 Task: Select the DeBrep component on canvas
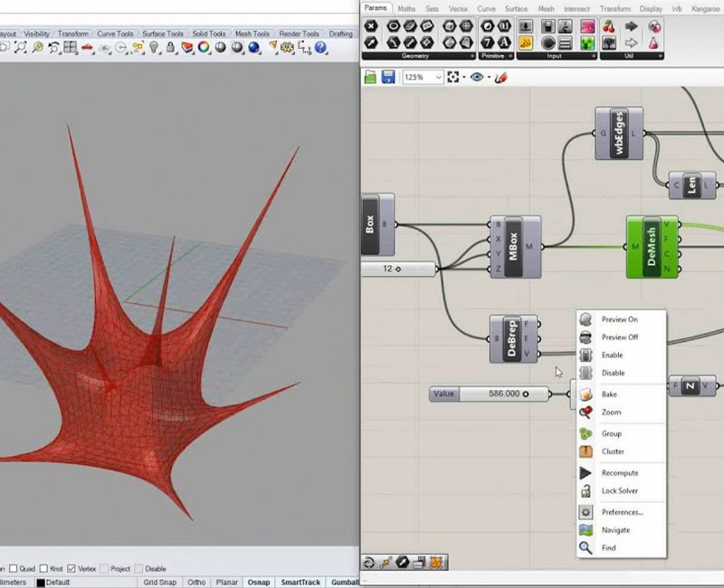[x=513, y=338]
